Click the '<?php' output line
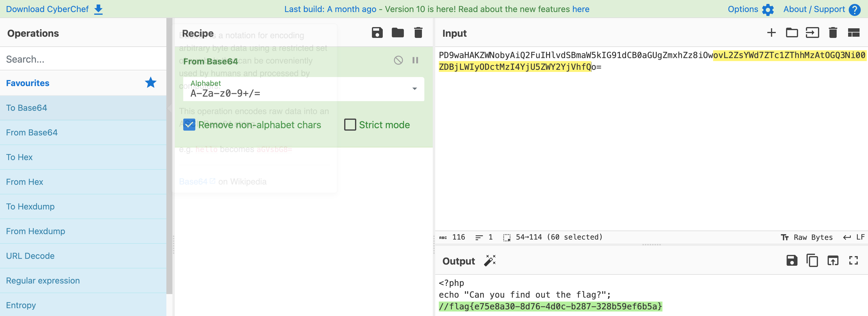The width and height of the screenshot is (868, 316). (451, 283)
